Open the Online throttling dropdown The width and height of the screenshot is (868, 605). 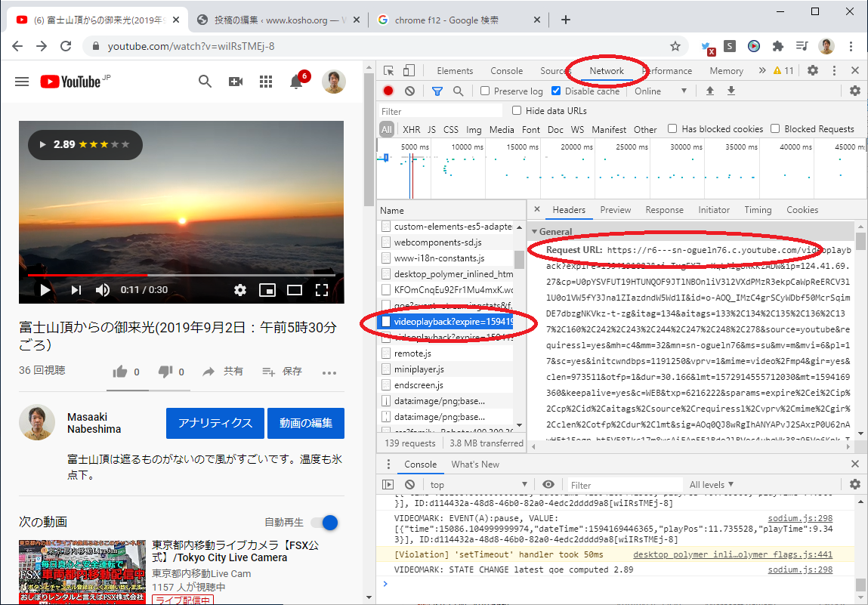click(660, 91)
